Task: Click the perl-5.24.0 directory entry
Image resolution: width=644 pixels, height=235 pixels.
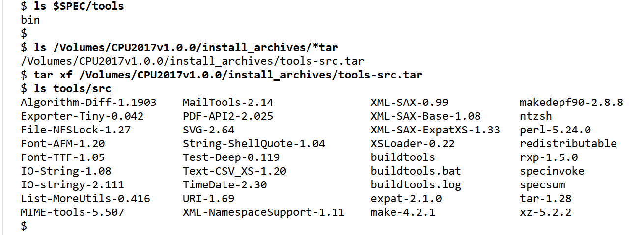Action: [x=555, y=130]
